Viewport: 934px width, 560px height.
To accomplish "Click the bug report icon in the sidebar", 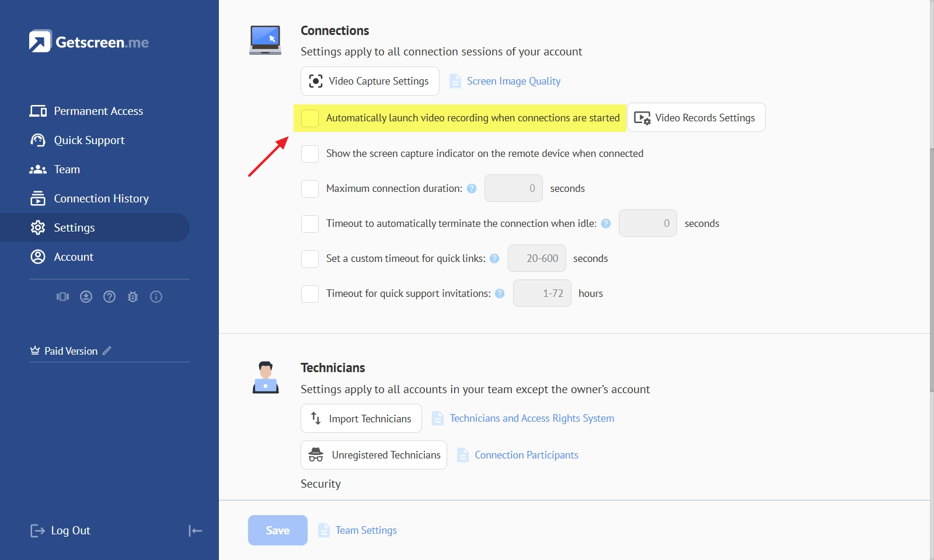I will pyautogui.click(x=133, y=297).
